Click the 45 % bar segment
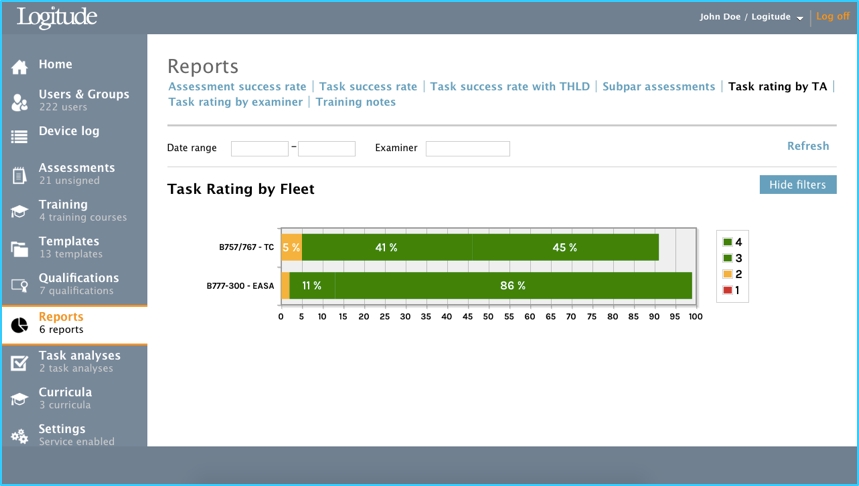 pyautogui.click(x=565, y=247)
